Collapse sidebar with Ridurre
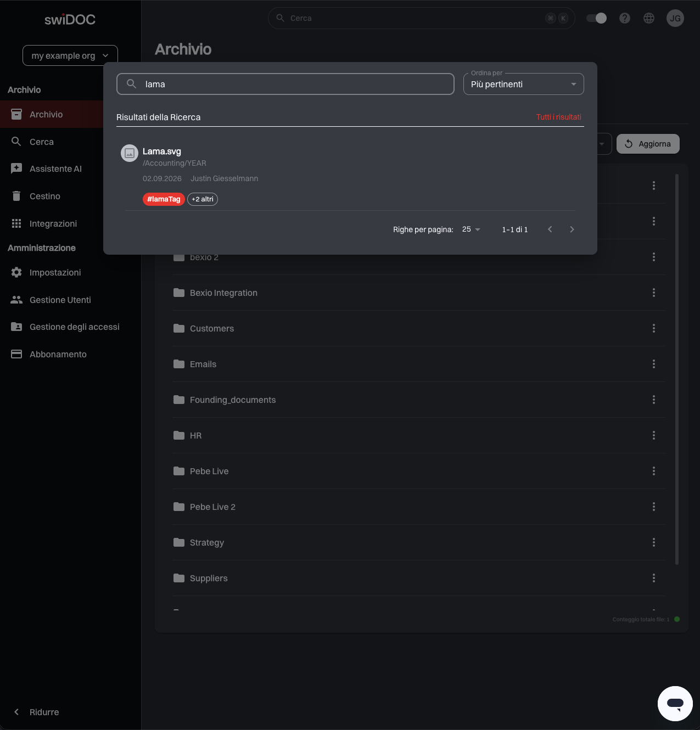Viewport: 700px width, 730px height. tap(37, 712)
